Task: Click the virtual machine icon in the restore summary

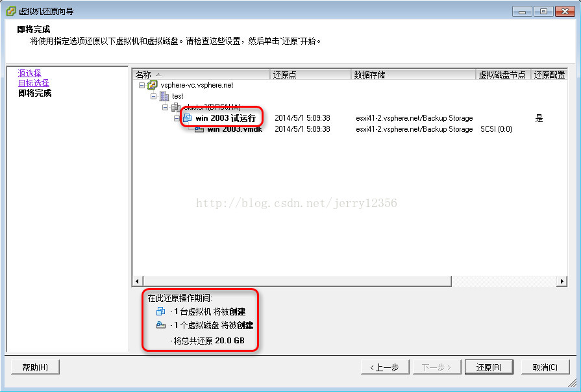Action: [161, 312]
